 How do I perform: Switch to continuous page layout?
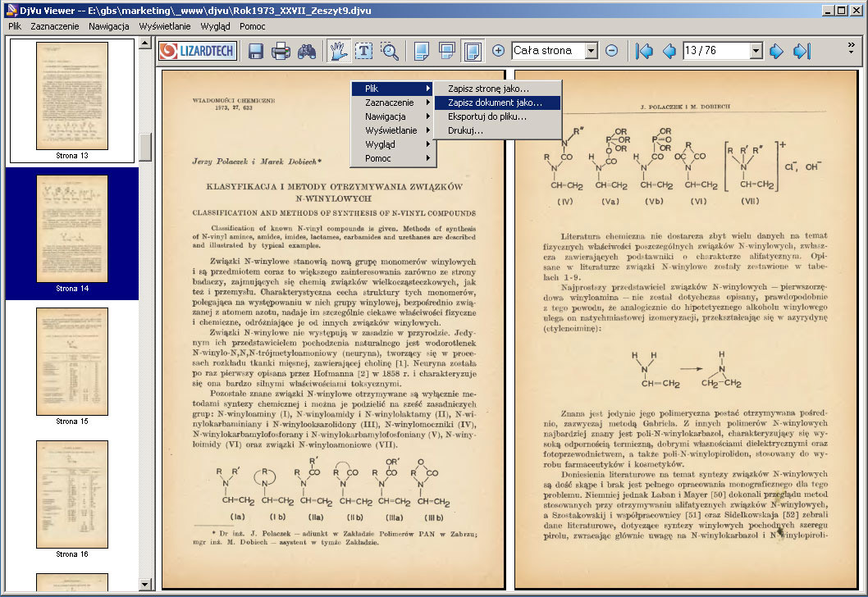pos(447,52)
